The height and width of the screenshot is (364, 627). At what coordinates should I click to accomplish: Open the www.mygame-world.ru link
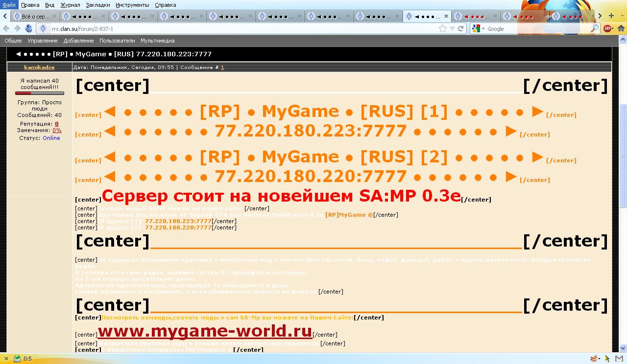[205, 331]
